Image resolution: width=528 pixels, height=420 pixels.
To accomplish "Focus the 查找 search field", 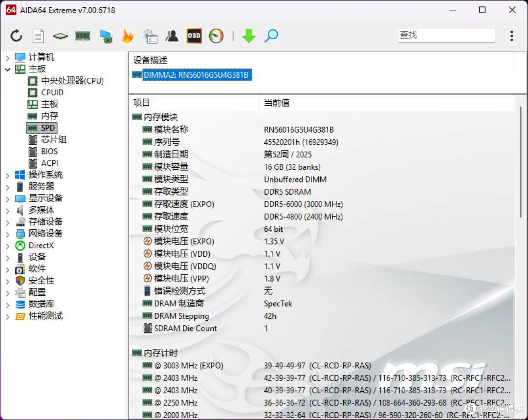I will pos(446,35).
